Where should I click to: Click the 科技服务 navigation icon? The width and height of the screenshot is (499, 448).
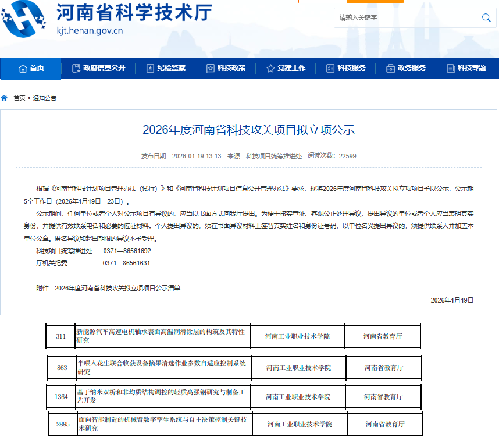(x=330, y=68)
